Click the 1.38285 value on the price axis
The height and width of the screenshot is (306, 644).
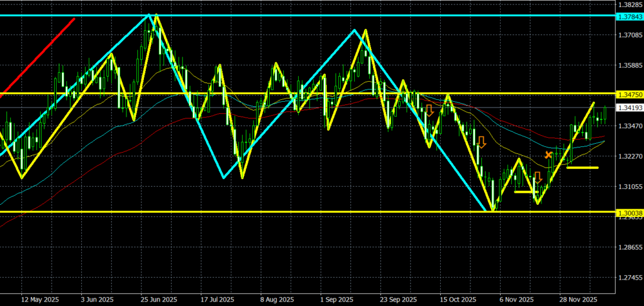pyautogui.click(x=630, y=4)
